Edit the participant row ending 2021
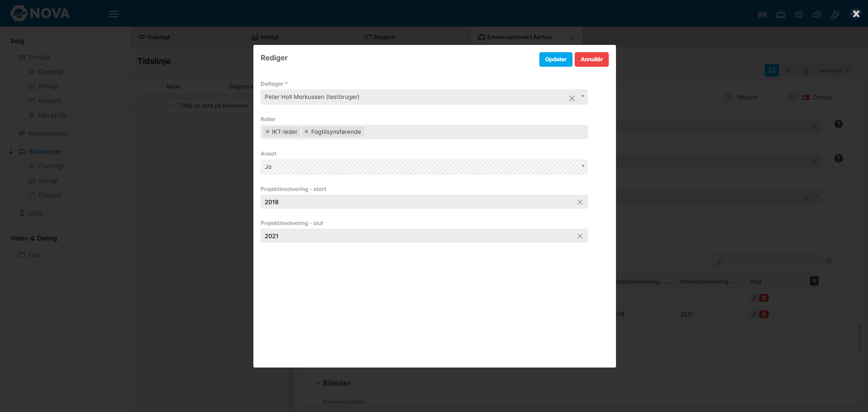Image resolution: width=868 pixels, height=412 pixels. pyautogui.click(x=754, y=314)
